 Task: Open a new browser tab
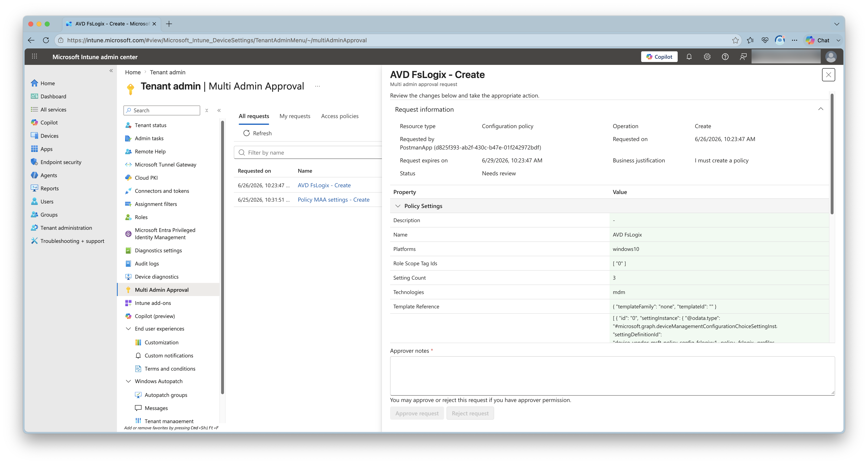tap(169, 24)
